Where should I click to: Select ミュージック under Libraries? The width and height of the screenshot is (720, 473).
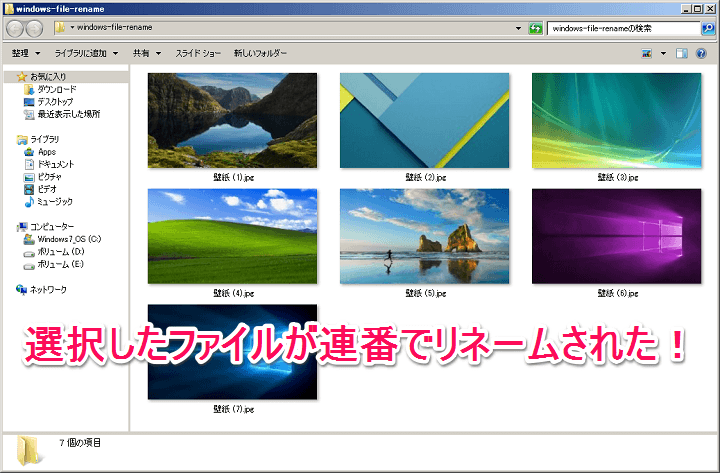55,202
